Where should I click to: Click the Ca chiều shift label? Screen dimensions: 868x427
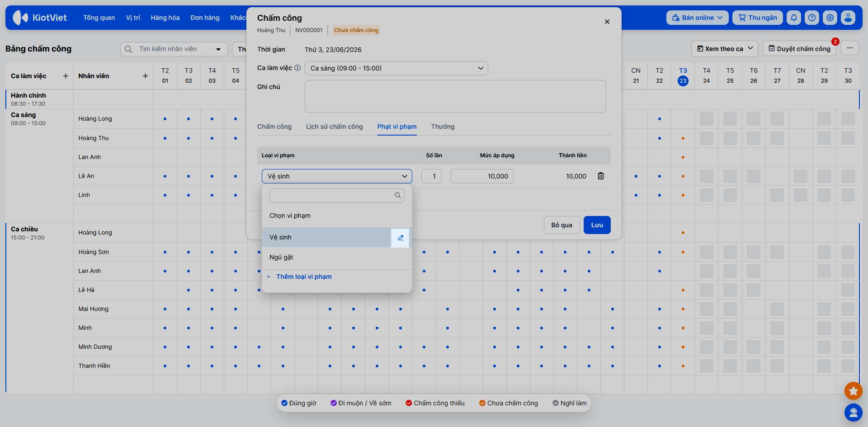(x=24, y=229)
